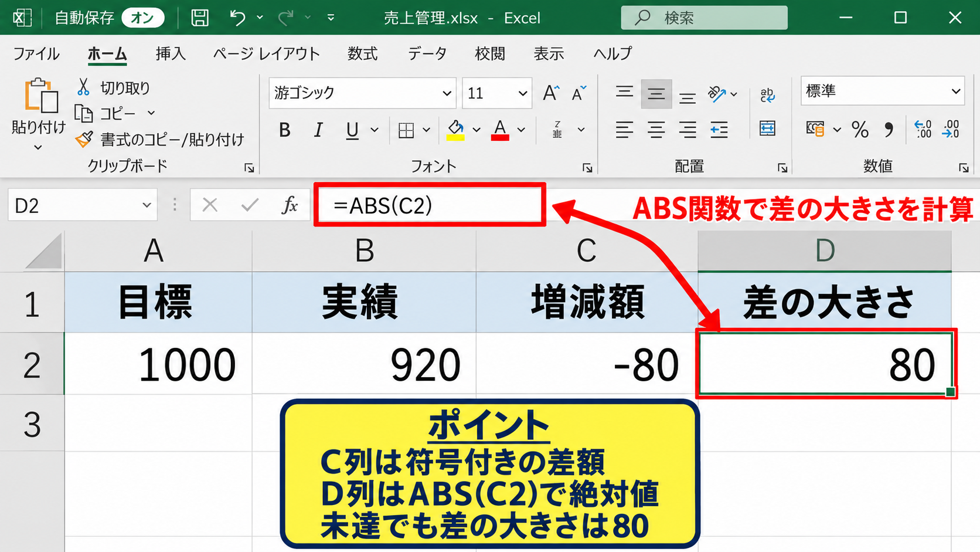Toggle Underline formatting

(x=352, y=130)
